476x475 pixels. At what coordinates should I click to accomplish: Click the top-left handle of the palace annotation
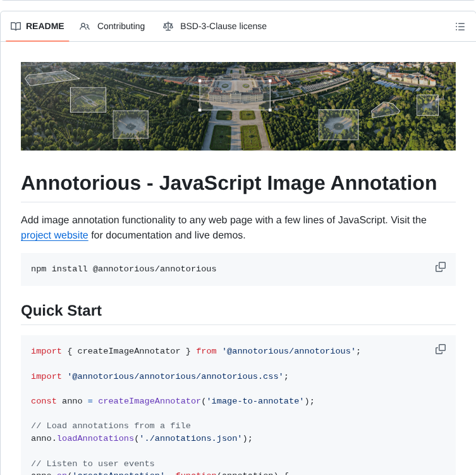pos(200,81)
